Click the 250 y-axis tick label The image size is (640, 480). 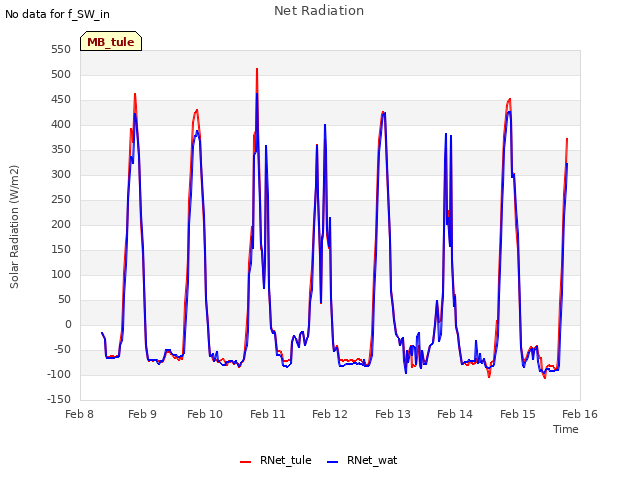(61, 200)
